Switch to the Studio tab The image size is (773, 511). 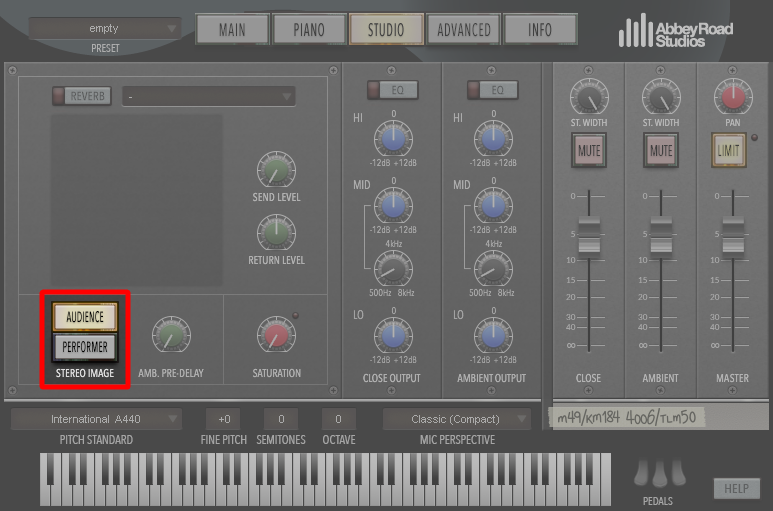pyautogui.click(x=386, y=30)
